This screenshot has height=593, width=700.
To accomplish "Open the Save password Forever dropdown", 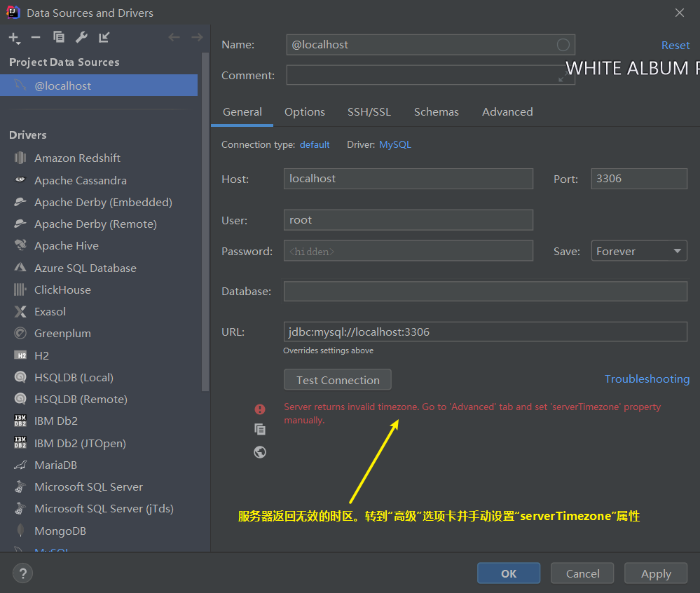I will pyautogui.click(x=639, y=251).
